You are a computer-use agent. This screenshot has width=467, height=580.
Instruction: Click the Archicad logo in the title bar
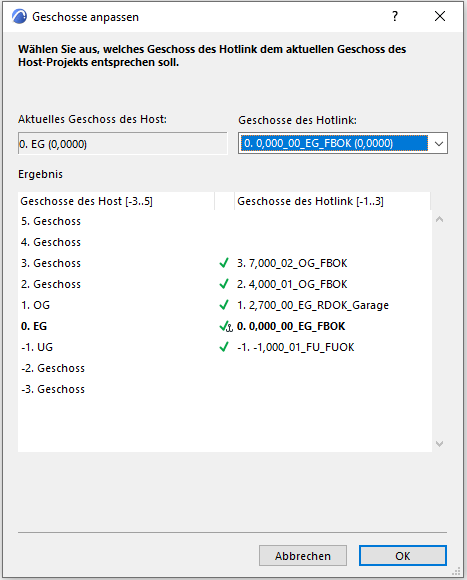point(19,17)
